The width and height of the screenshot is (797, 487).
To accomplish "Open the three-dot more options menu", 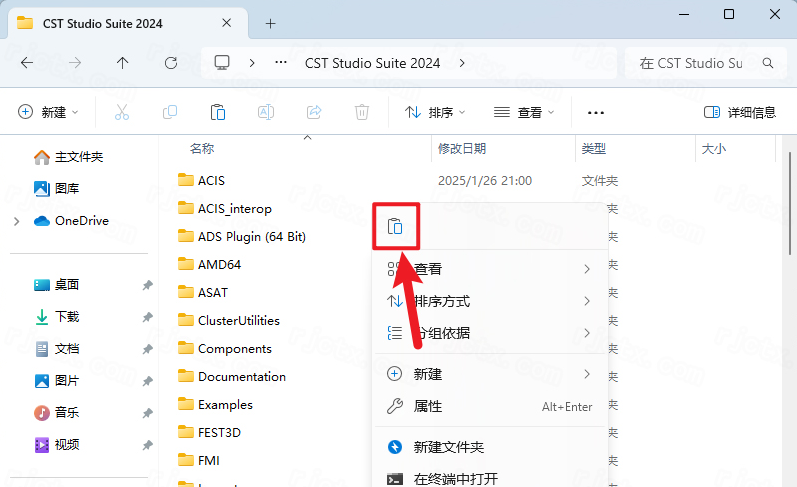I will [x=596, y=113].
